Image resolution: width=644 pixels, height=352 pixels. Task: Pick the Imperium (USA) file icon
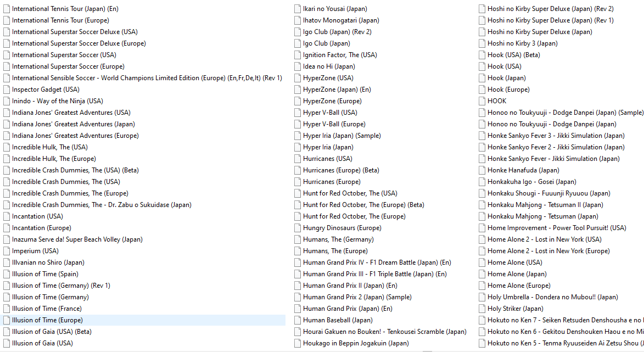click(x=7, y=251)
